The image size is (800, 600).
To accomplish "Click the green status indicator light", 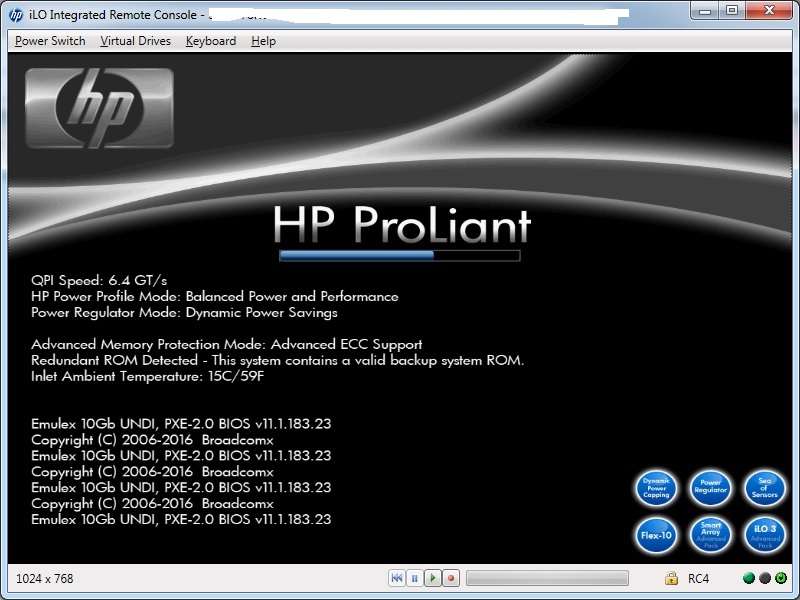I will click(749, 578).
